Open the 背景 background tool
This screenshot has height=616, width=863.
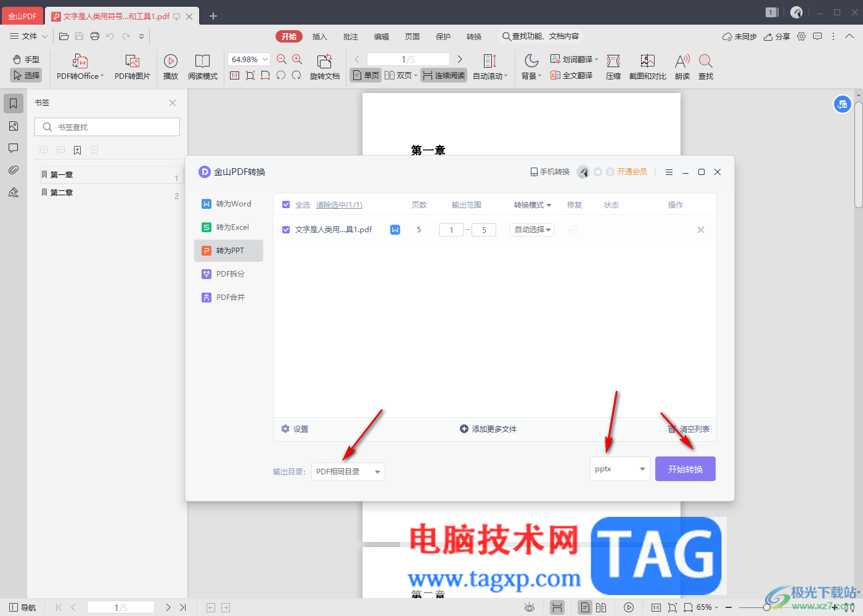click(x=531, y=67)
